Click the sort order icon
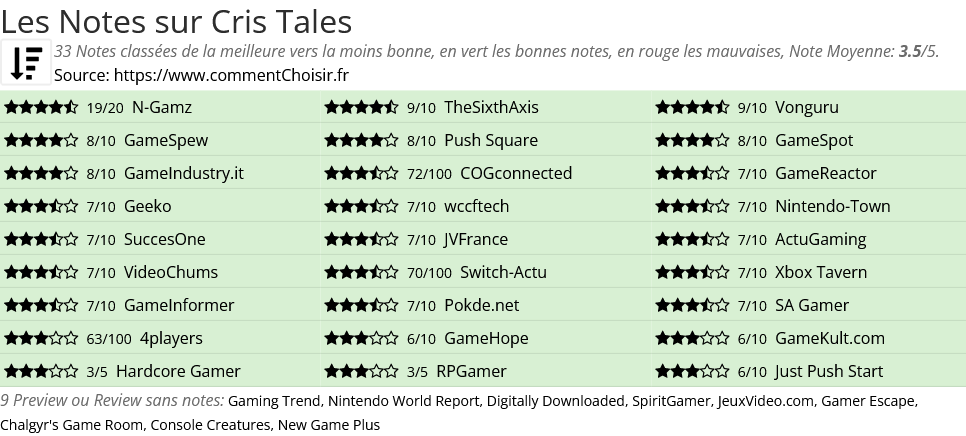The height and width of the screenshot is (436, 966). pos(26,63)
